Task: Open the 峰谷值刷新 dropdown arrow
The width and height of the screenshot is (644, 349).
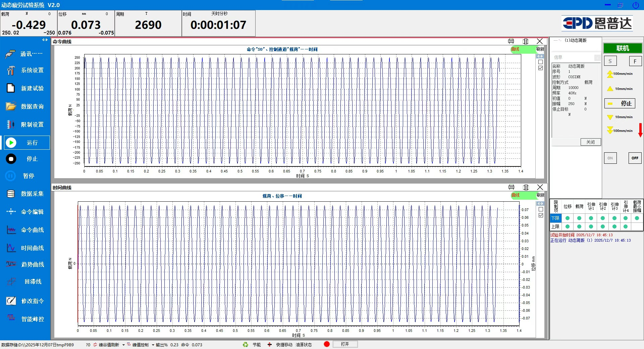Action: (x=123, y=345)
